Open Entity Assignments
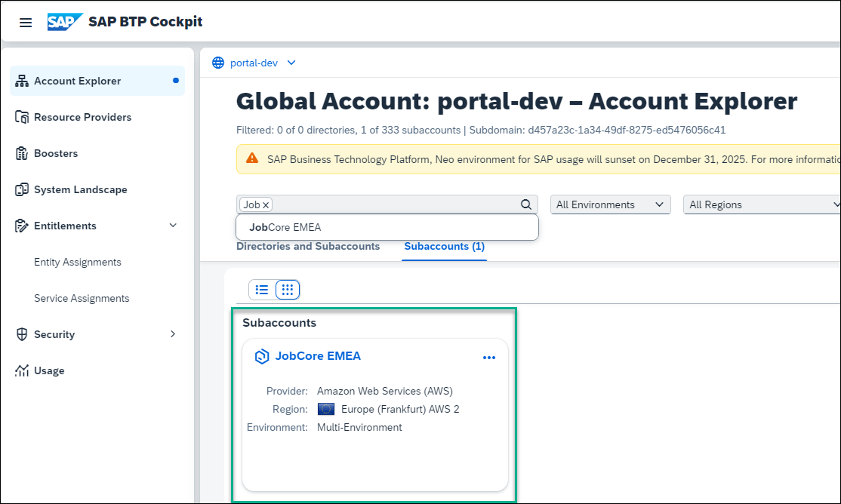The image size is (841, 504). 78,263
